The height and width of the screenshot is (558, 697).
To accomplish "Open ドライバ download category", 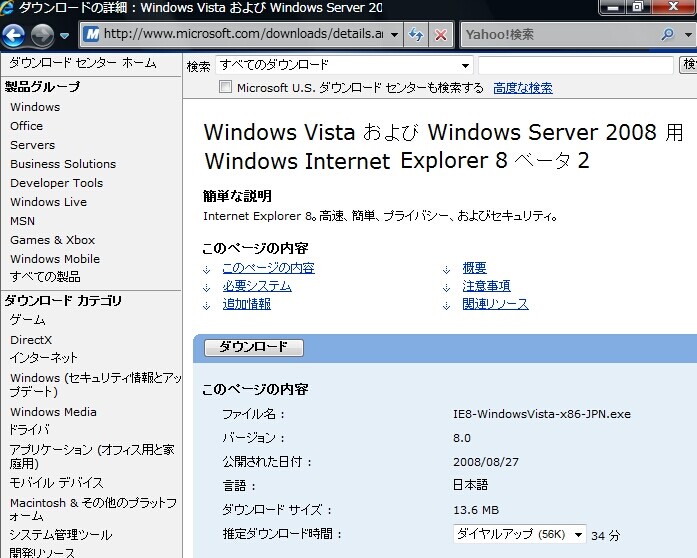I will pyautogui.click(x=29, y=430).
